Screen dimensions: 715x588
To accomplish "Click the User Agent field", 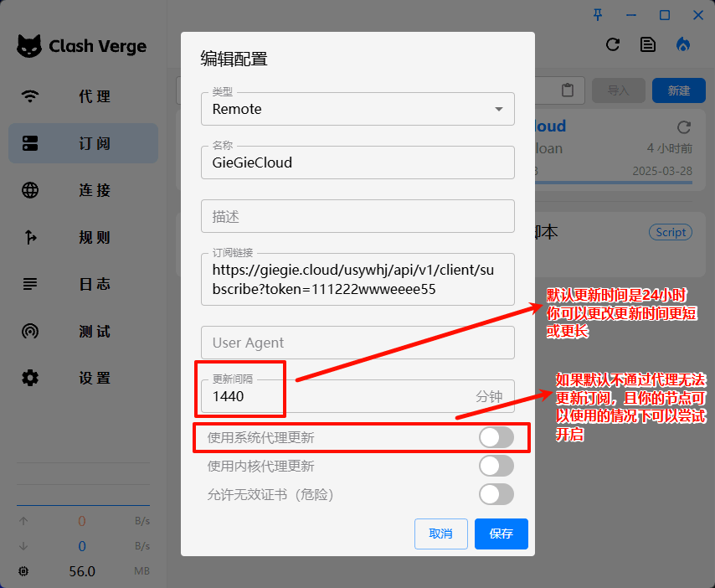I will point(357,343).
